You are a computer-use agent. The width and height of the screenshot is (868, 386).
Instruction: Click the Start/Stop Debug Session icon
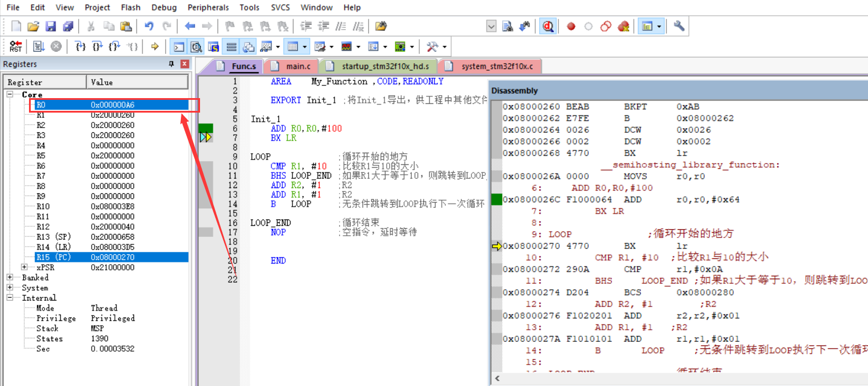[x=547, y=26]
